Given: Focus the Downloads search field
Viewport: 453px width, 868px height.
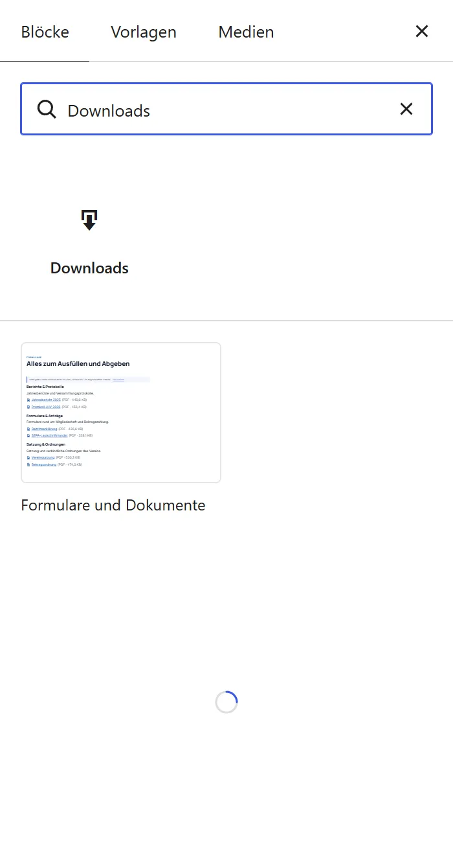Looking at the screenshot, I should [226, 109].
